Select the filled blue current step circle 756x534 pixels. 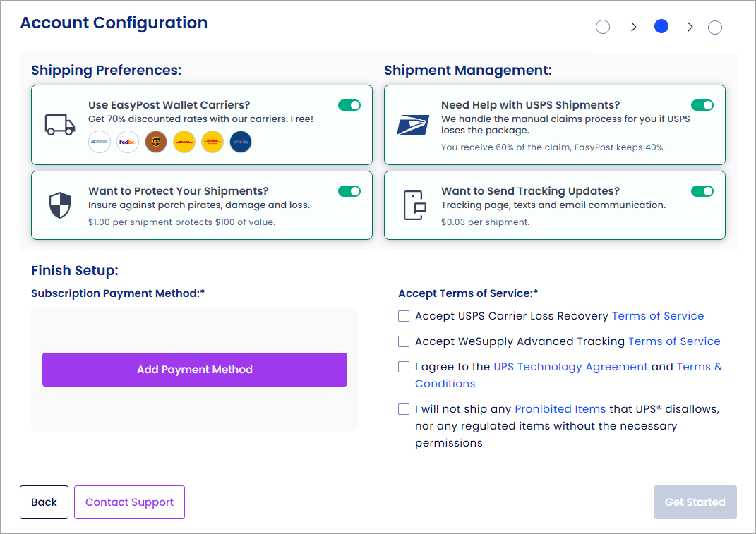661,27
